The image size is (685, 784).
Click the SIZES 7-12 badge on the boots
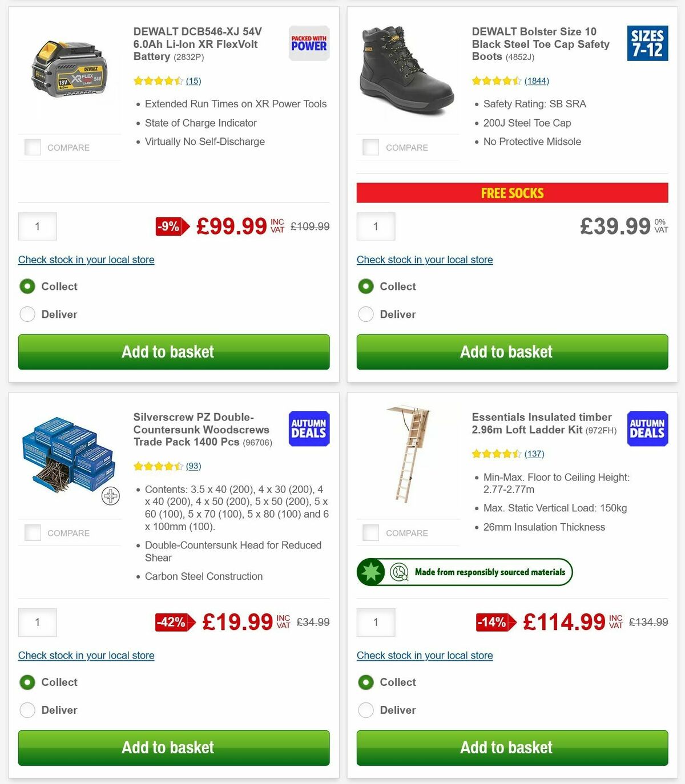point(648,42)
